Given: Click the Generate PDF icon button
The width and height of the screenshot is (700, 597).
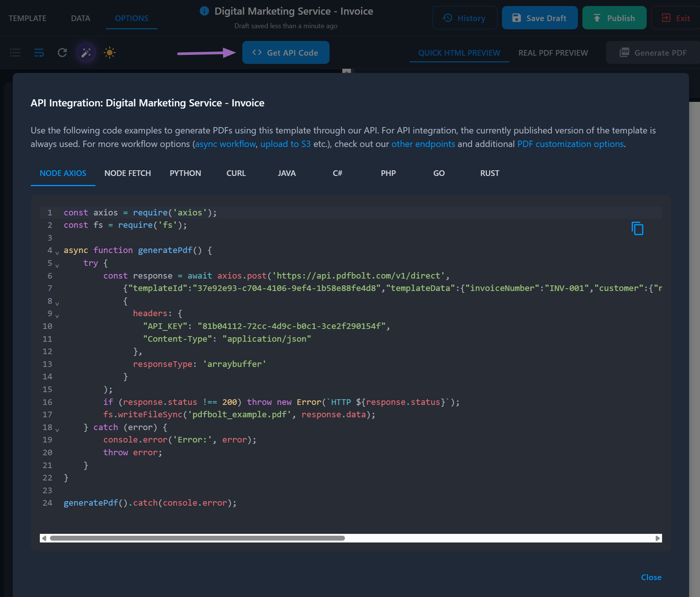Looking at the screenshot, I should 624,53.
